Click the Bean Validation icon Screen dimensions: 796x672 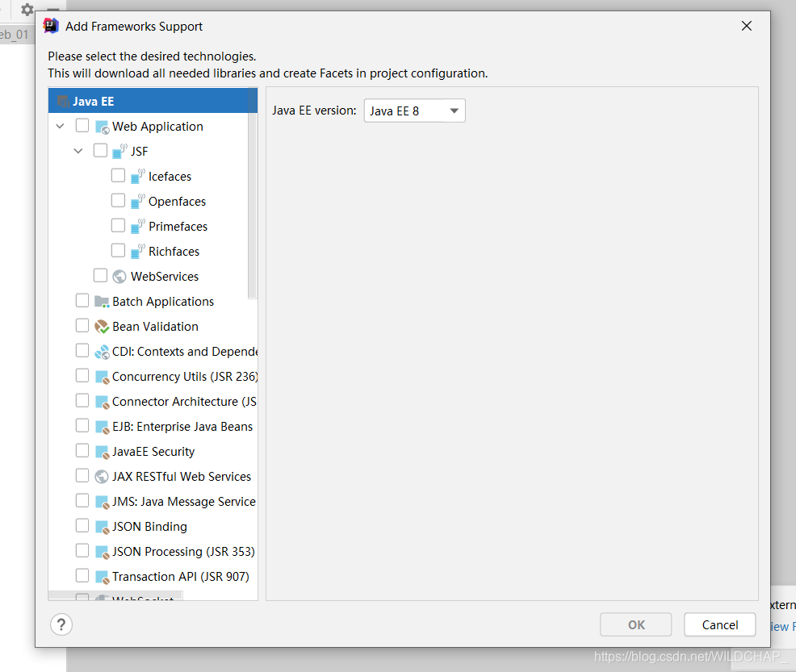(102, 327)
